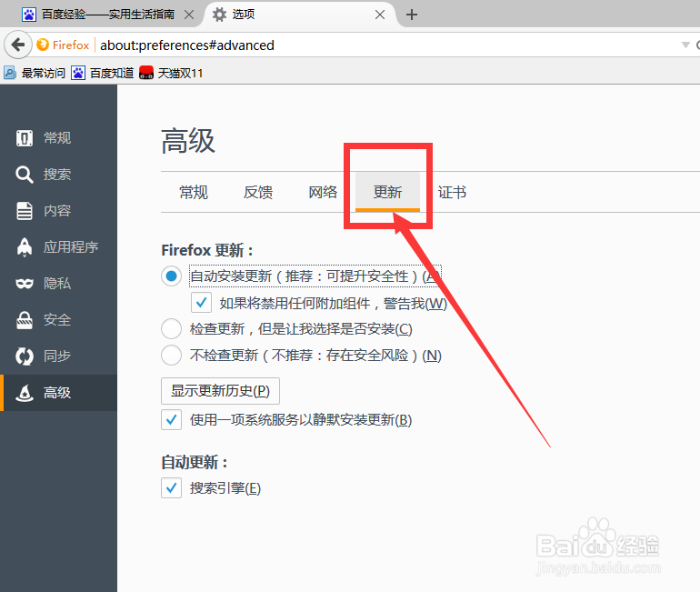Select 自动安装更新 radio option
700x592 pixels.
(172, 276)
